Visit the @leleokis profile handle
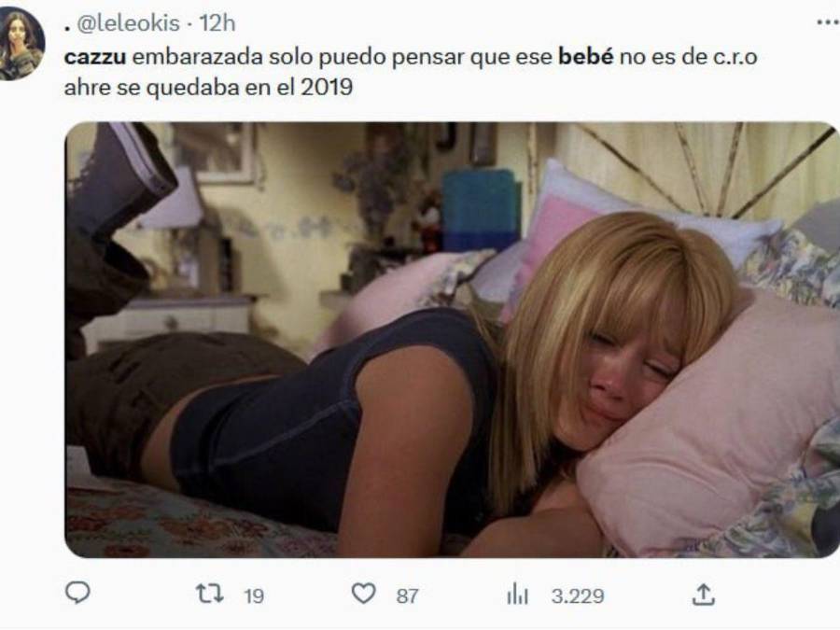Viewport: 840px width, 630px height. 129,23
